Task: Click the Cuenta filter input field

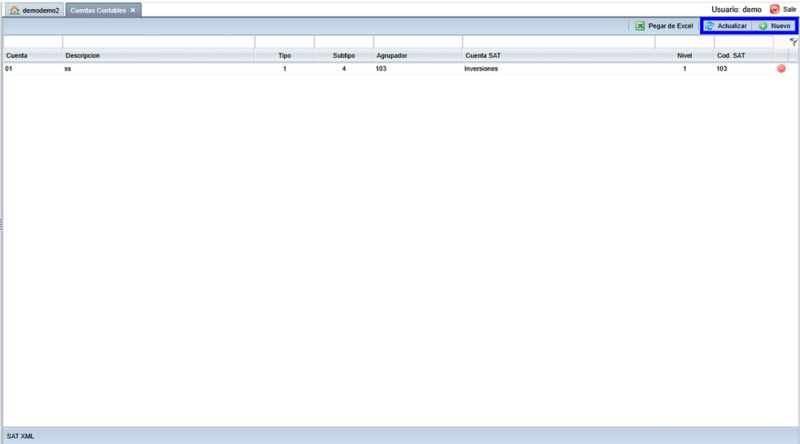Action: tap(33, 42)
